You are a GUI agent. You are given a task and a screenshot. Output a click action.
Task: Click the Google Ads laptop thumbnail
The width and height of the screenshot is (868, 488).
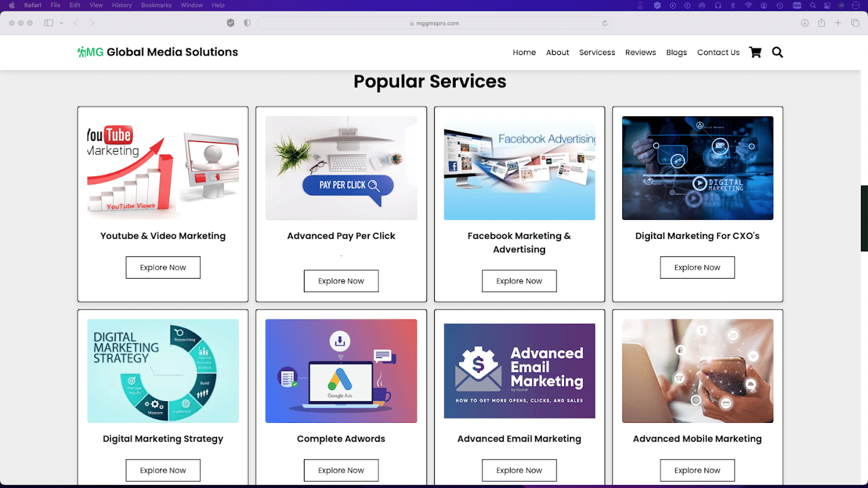pos(341,371)
